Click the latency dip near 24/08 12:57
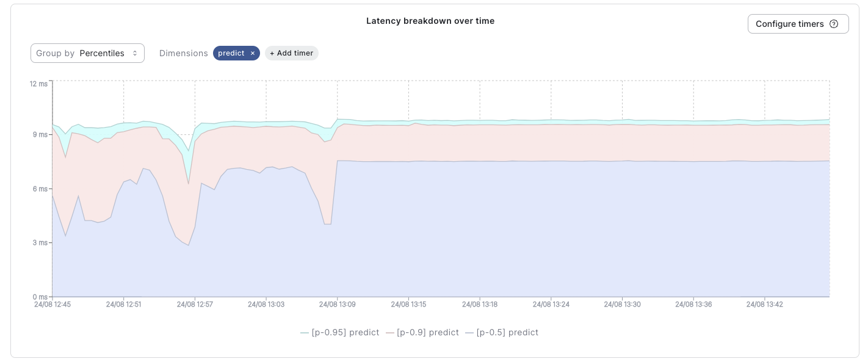This screenshot has width=868, height=364. pyautogui.click(x=189, y=183)
